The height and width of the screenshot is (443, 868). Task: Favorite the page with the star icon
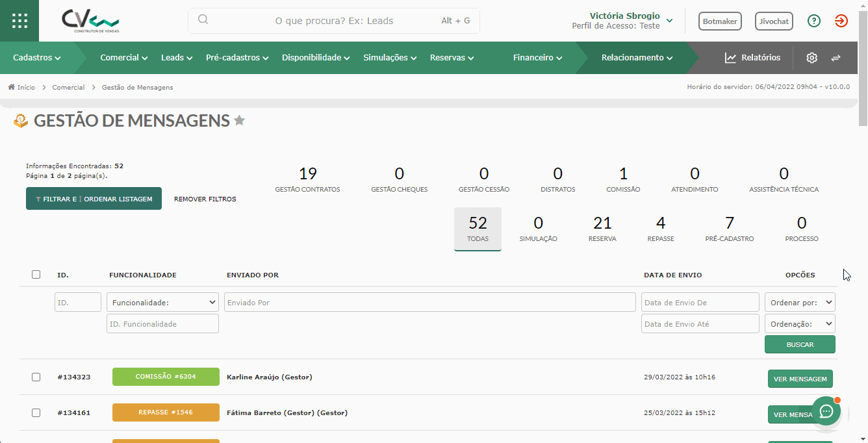239,120
